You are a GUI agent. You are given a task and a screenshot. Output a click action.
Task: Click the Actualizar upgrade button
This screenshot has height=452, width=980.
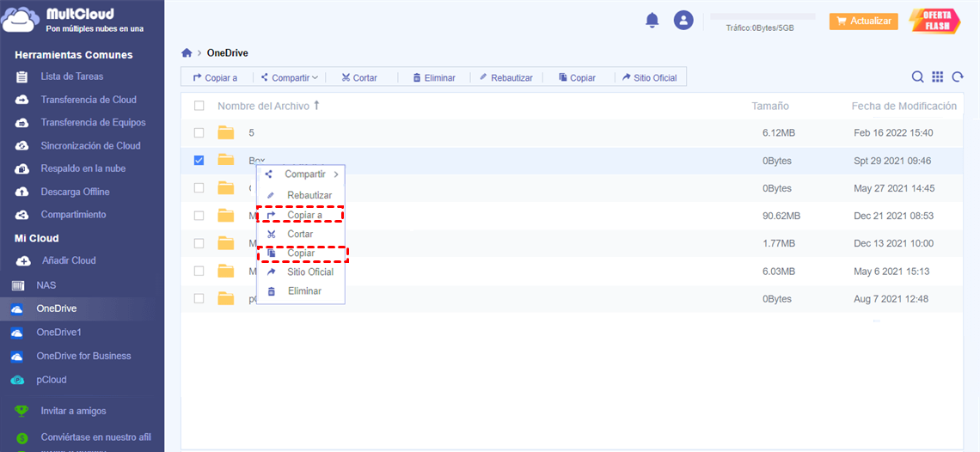pos(864,21)
